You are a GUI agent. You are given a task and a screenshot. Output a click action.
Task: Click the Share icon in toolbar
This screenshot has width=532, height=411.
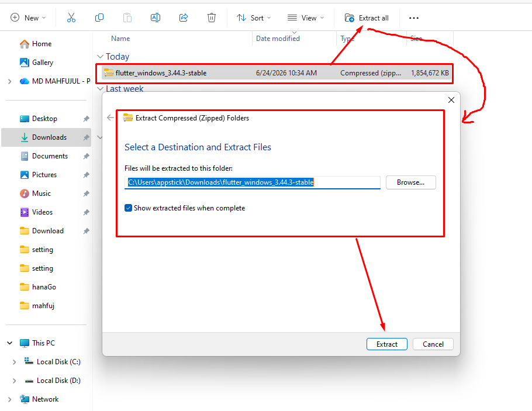coord(184,18)
